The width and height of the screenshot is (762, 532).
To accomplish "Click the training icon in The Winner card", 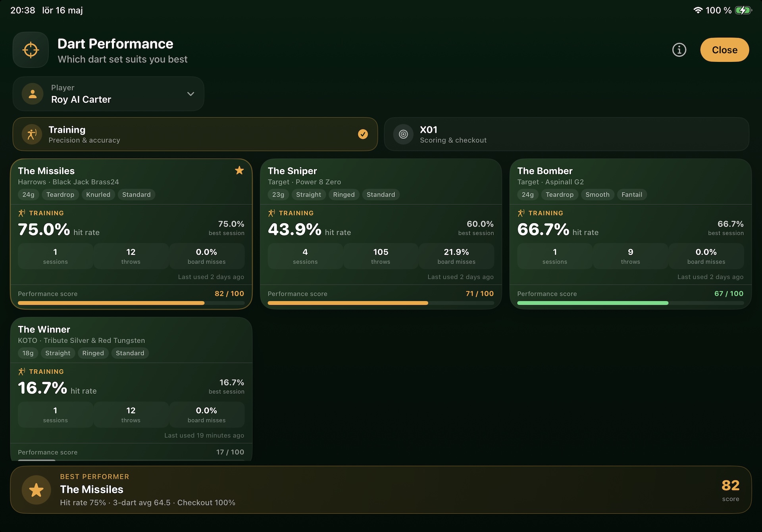I will click(x=22, y=372).
